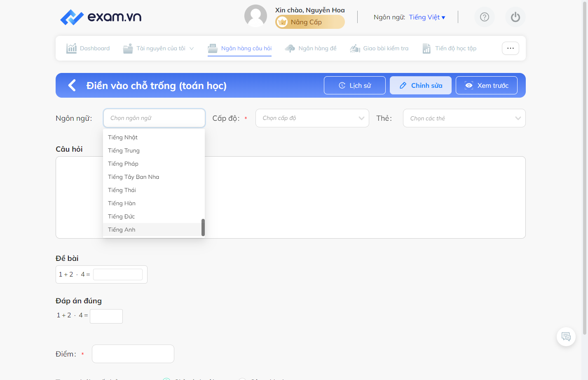Click the power logout icon
The image size is (588, 380).
[515, 17]
